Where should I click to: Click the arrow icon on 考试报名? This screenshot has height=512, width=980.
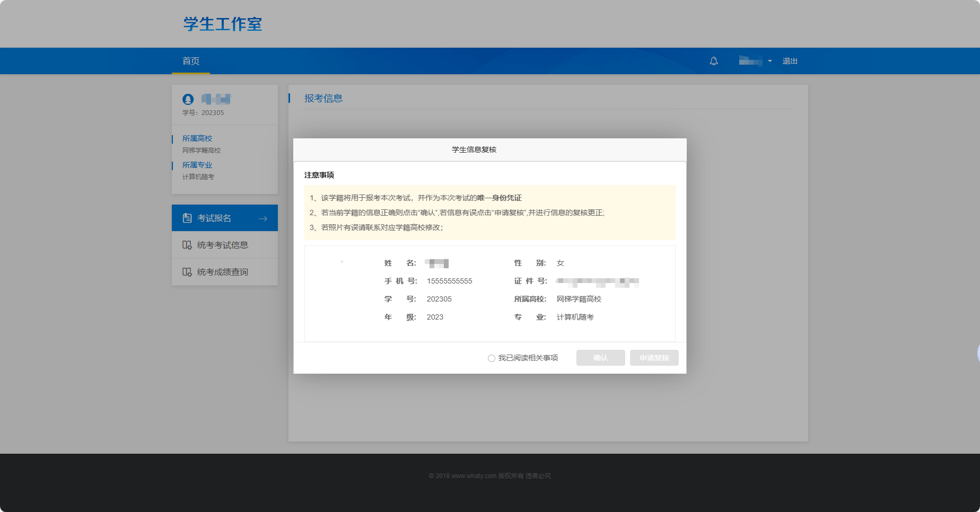263,218
